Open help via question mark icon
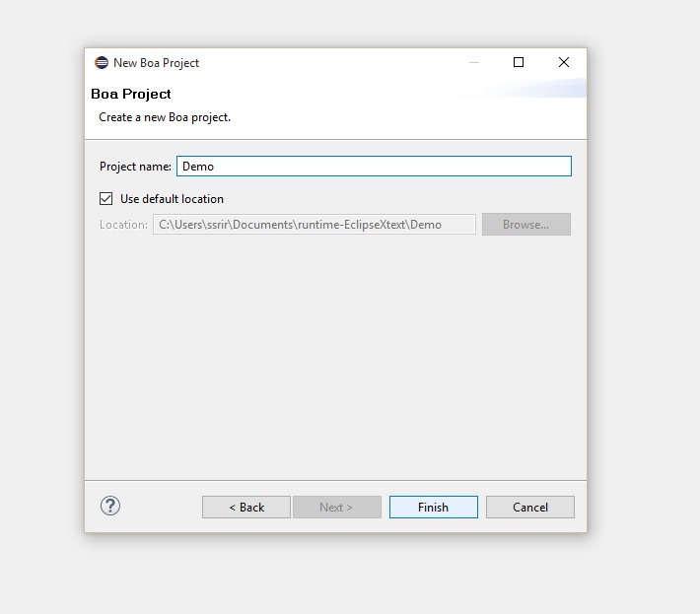 [110, 507]
